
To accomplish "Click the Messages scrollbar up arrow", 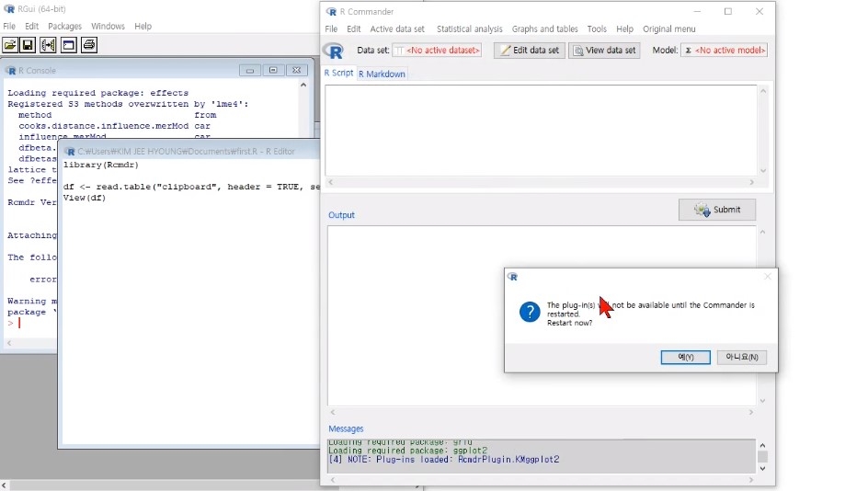I will pos(762,445).
